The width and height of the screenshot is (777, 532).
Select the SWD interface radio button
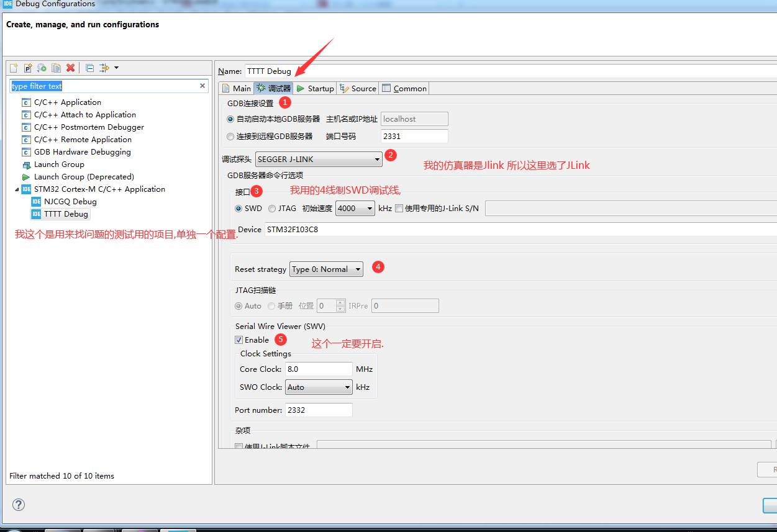[x=239, y=209]
